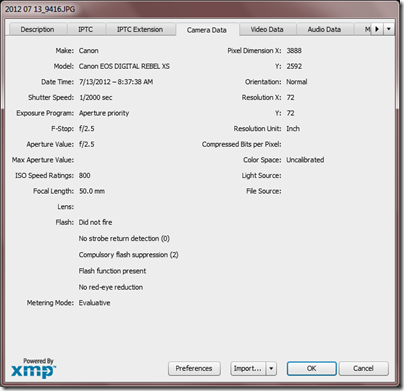The height and width of the screenshot is (391, 404).
Task: Select the Camera Data tab
Action: (207, 30)
